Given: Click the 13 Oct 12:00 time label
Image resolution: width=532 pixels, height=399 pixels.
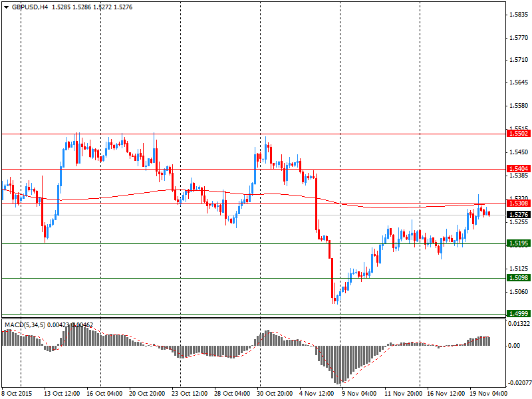Looking at the screenshot, I should [x=62, y=394].
